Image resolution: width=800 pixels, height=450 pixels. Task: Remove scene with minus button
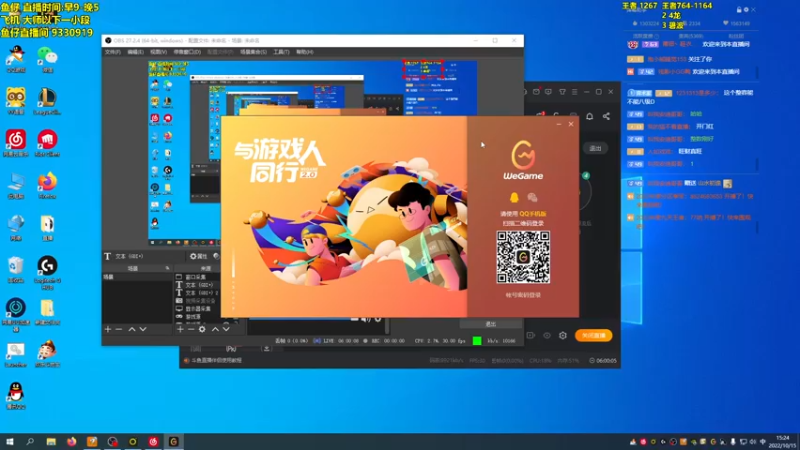[x=119, y=330]
